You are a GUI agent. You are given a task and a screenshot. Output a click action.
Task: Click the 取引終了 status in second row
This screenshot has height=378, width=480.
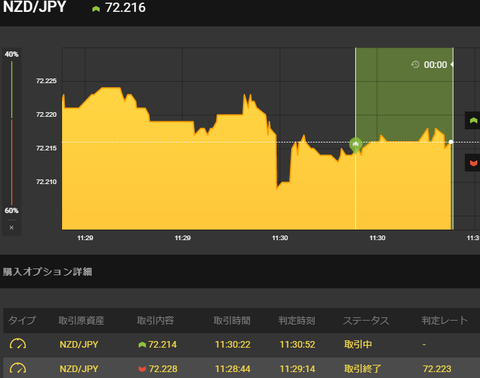pos(362,369)
